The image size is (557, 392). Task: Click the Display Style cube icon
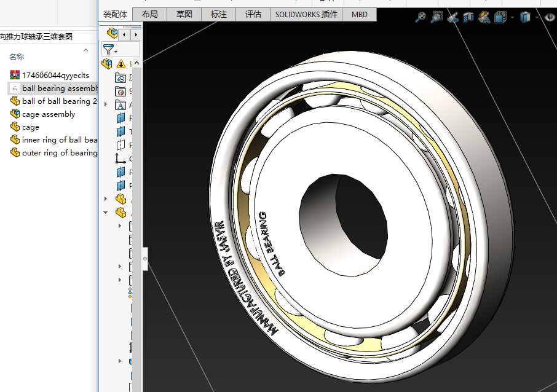tap(525, 17)
